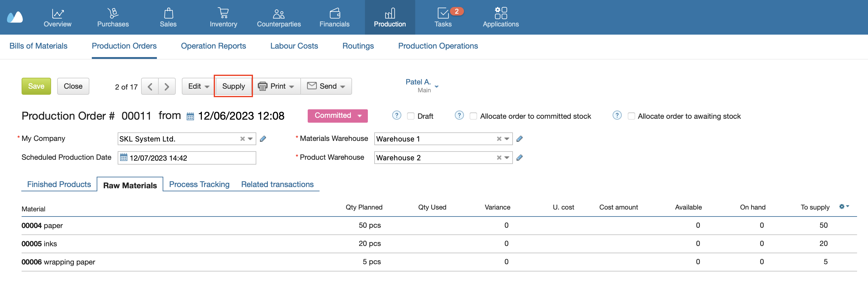Open calendar for order date

point(190,116)
